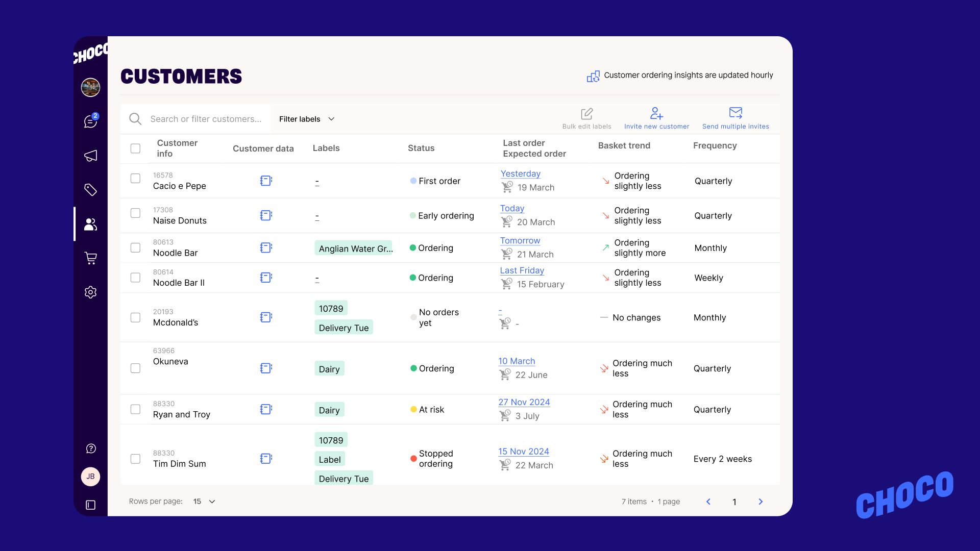Expand the Filter labels dropdown
This screenshot has height=551, width=980.
click(307, 119)
